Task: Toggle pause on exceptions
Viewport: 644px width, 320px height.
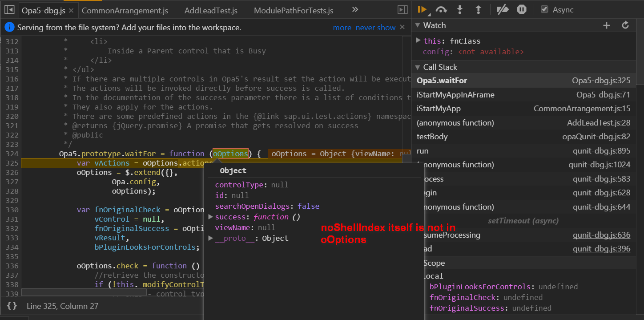Action: (522, 9)
